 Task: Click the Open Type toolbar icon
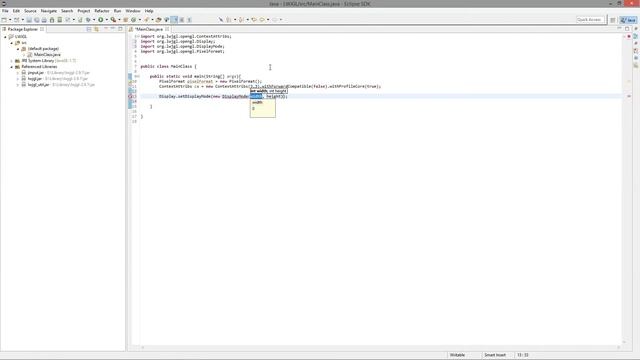[x=158, y=20]
